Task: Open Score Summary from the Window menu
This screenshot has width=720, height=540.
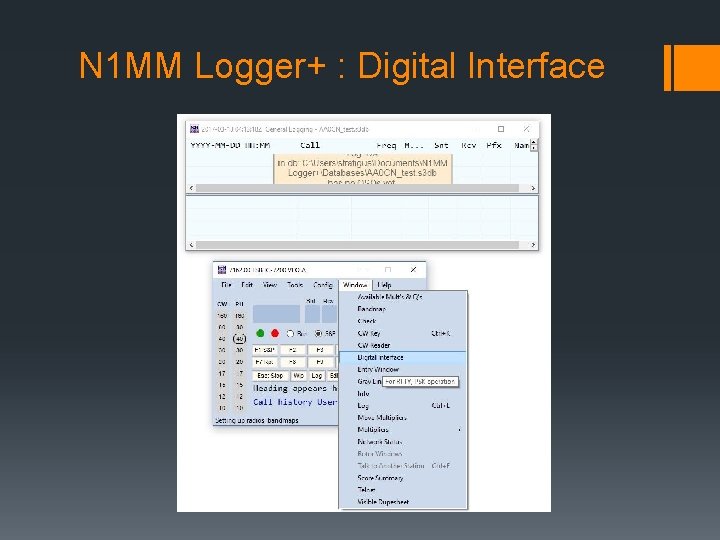Action: 403,478
